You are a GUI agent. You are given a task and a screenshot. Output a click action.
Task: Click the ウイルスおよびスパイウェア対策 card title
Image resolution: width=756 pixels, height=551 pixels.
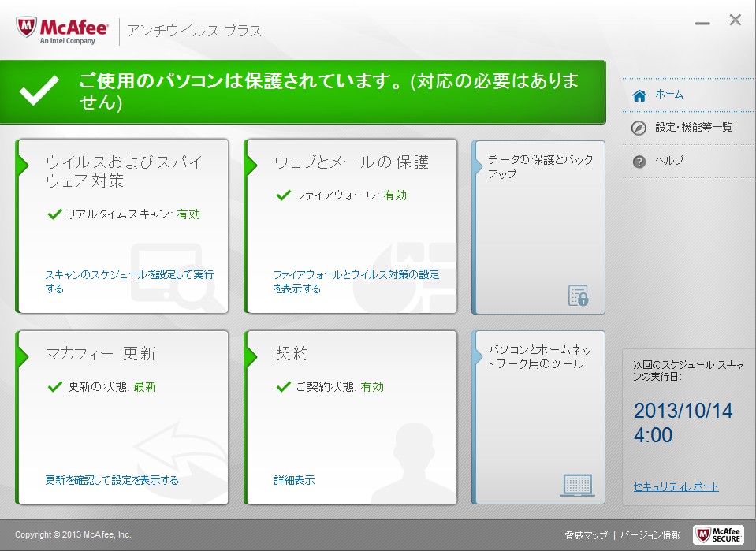pos(124,171)
